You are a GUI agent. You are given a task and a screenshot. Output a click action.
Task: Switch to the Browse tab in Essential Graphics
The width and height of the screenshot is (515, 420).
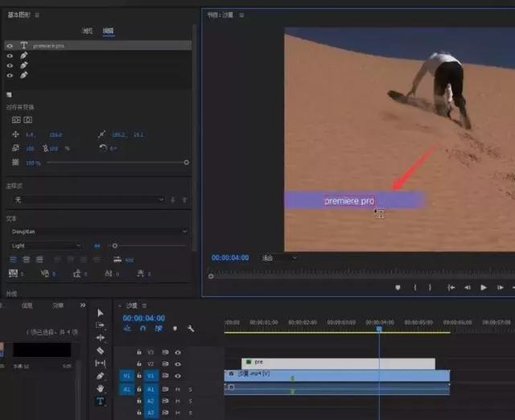[x=87, y=31]
